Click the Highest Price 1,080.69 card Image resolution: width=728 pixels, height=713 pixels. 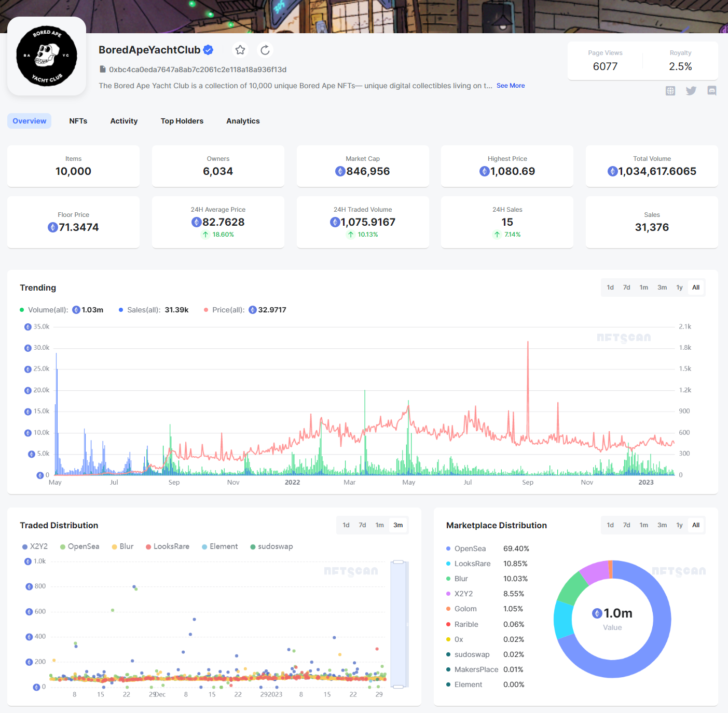[507, 166]
